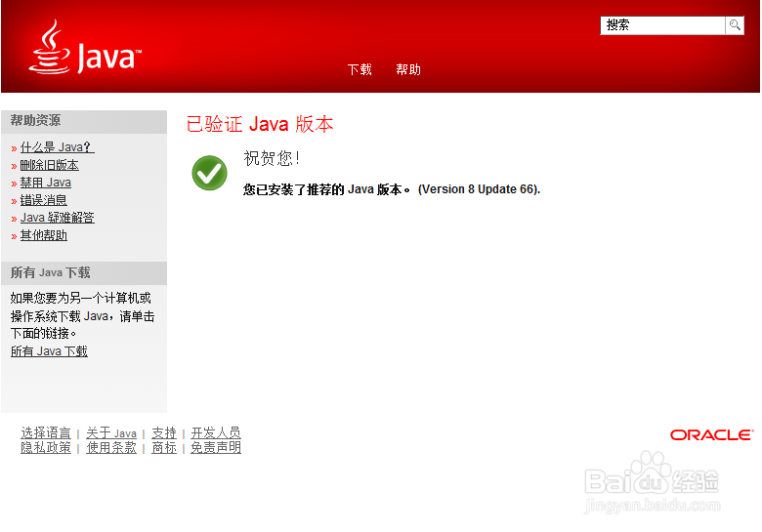Screen dimensions: 762x532
Task: Click 隐私政策 footer link
Action: click(46, 447)
